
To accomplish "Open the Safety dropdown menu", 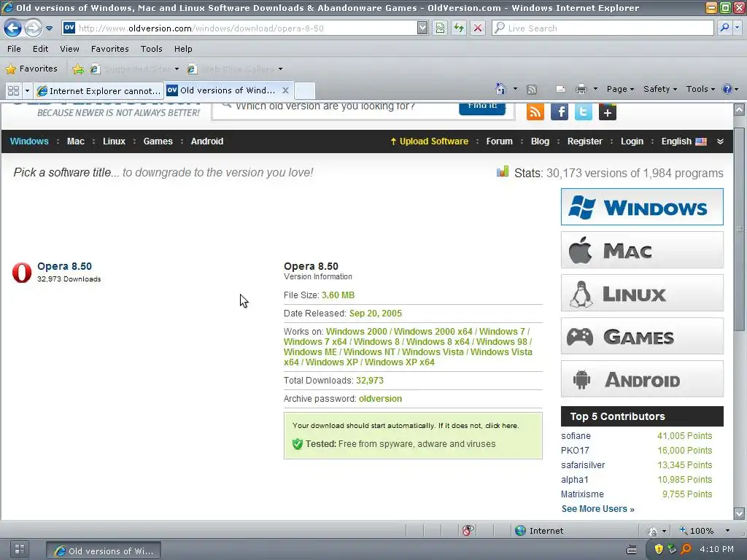I will tap(659, 89).
